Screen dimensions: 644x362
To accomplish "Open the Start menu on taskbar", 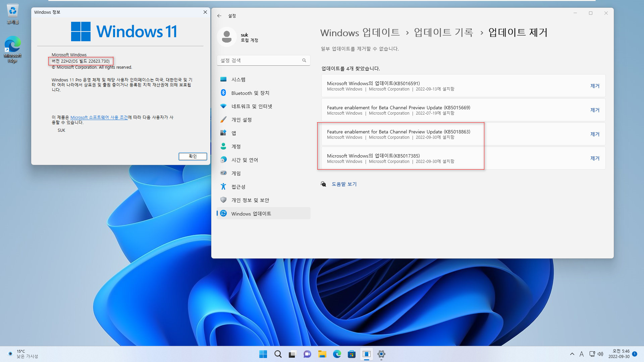I will (x=263, y=354).
